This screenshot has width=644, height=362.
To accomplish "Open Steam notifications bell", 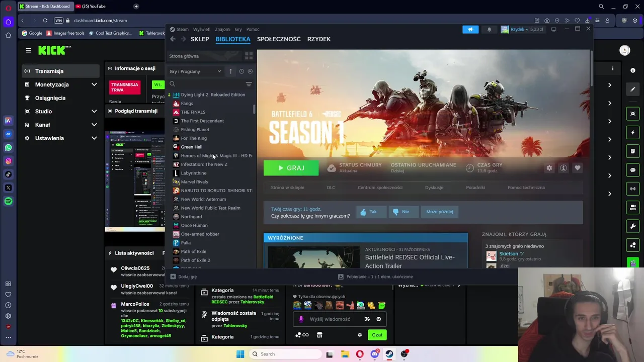I will [x=489, y=29].
